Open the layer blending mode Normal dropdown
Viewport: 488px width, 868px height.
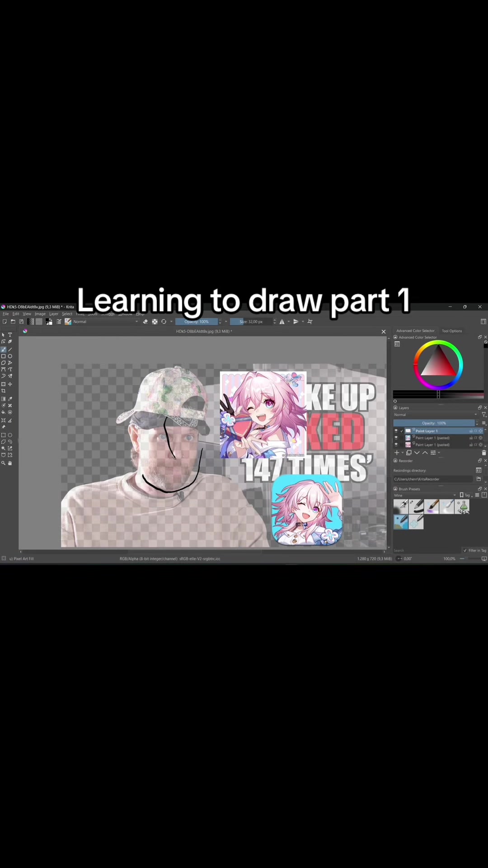[436, 415]
